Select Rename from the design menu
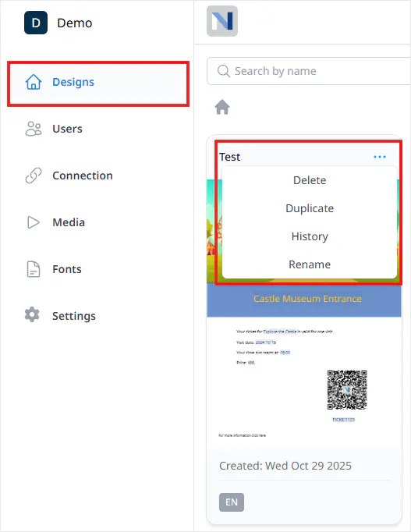The height and width of the screenshot is (532, 411). (x=310, y=264)
